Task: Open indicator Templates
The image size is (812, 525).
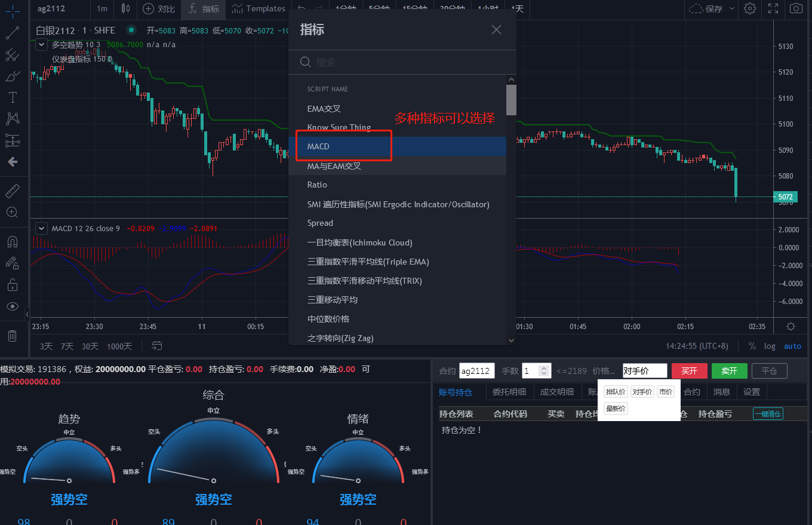Action: [259, 8]
